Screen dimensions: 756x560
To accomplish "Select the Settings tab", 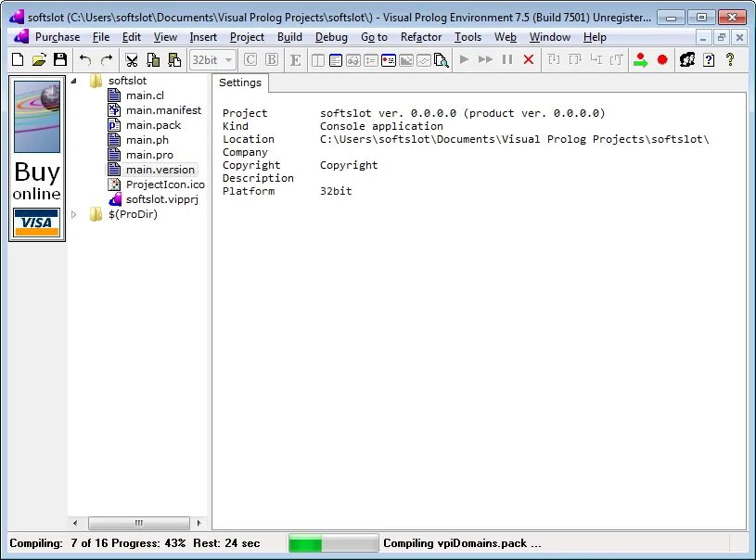I will tap(240, 83).
